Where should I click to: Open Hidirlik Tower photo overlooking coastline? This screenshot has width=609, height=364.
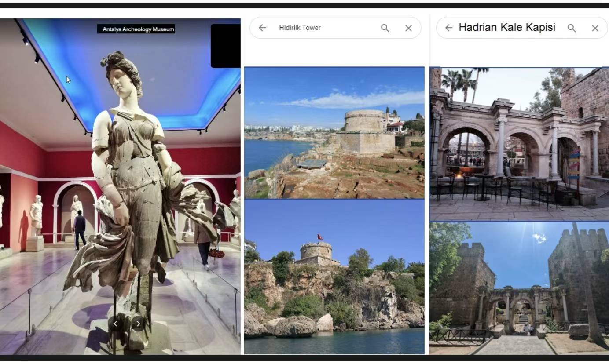334,133
